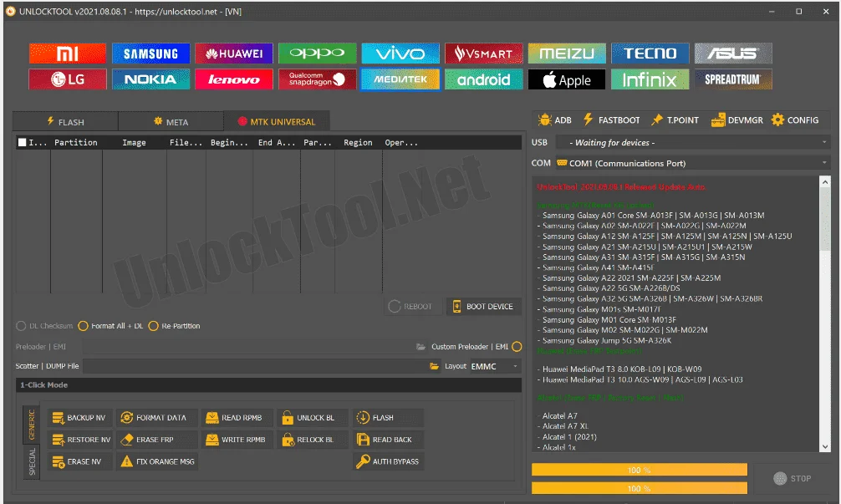Image resolution: width=841 pixels, height=504 pixels.
Task: Open the Vsmart brand tile
Action: [484, 53]
